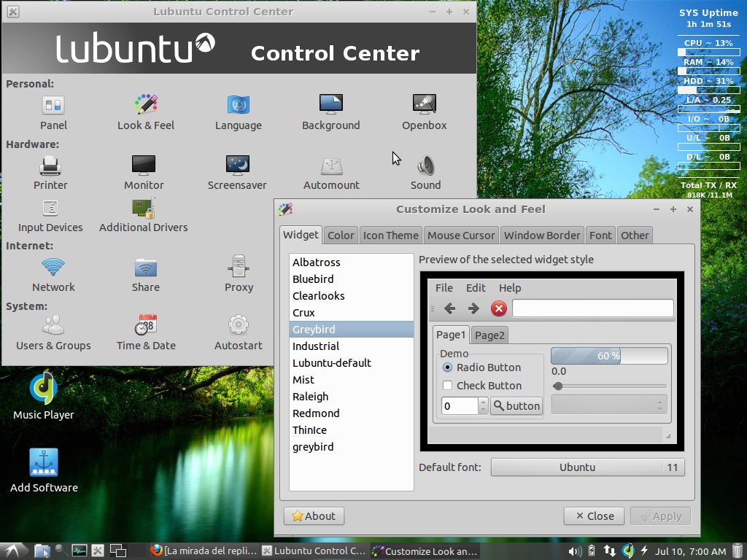The image size is (747, 560).
Task: Switch to the Other tab
Action: click(635, 236)
